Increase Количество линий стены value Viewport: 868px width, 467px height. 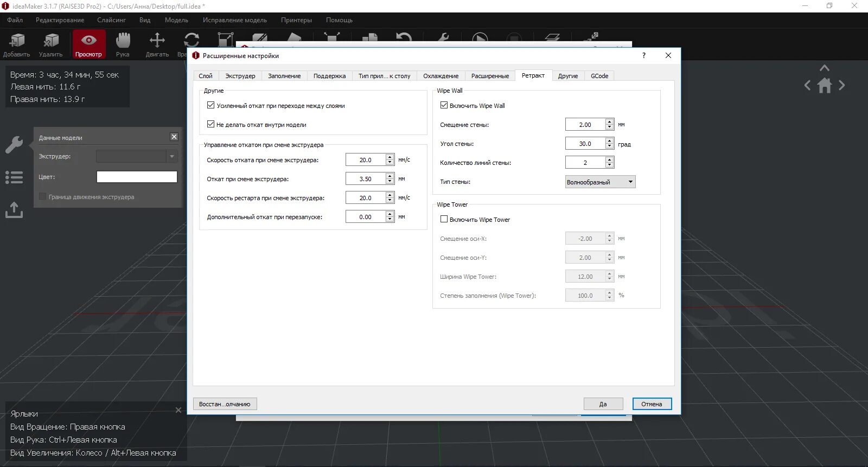tap(610, 160)
